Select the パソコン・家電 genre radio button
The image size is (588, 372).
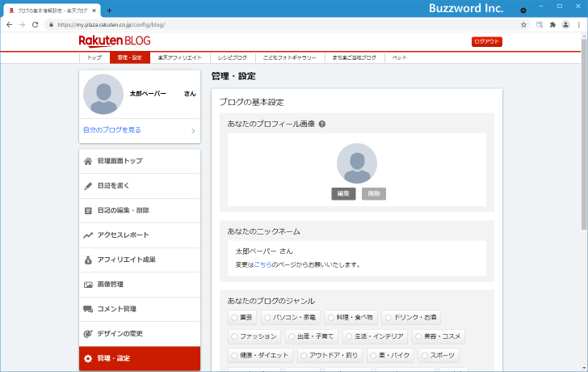click(267, 318)
